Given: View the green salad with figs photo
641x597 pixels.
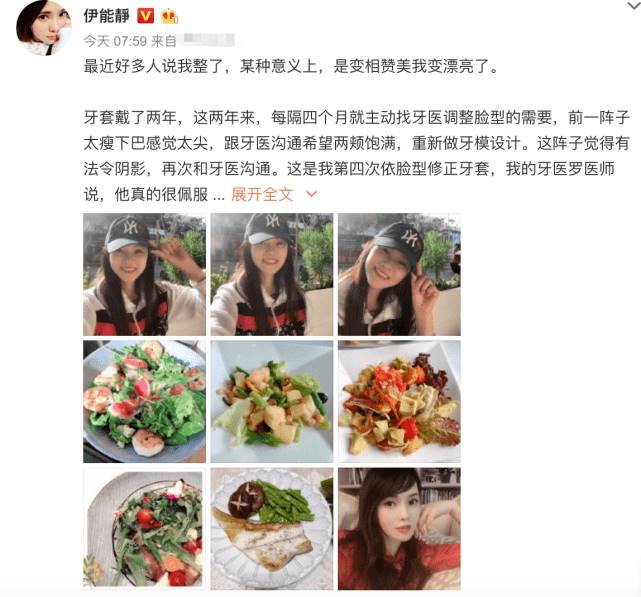Looking at the screenshot, I should coord(144,402).
